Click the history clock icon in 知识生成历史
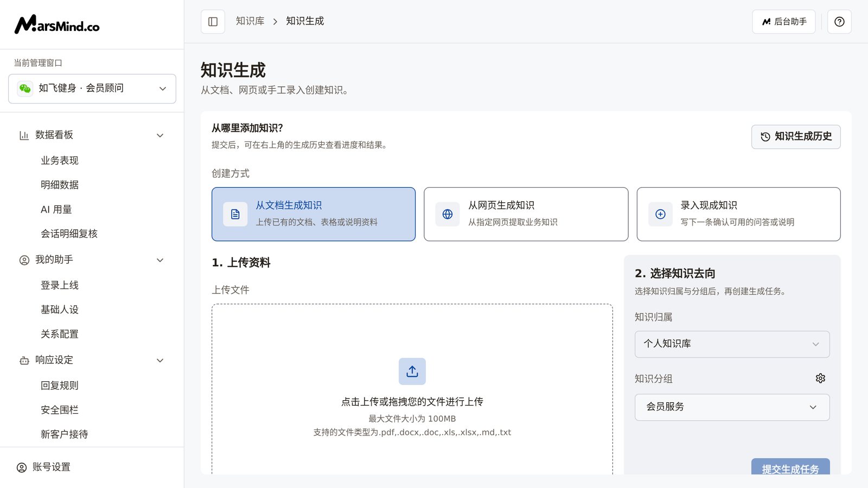Image resolution: width=868 pixels, height=488 pixels. 765,137
